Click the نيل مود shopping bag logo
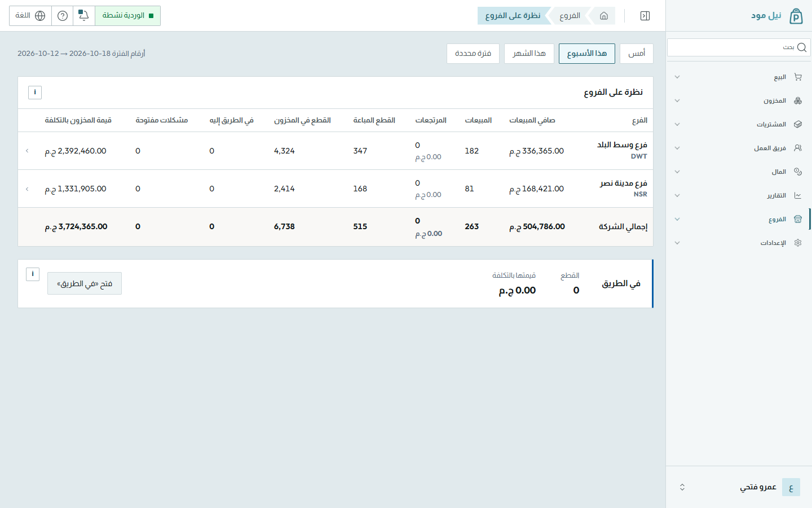The width and height of the screenshot is (812, 508). click(796, 16)
